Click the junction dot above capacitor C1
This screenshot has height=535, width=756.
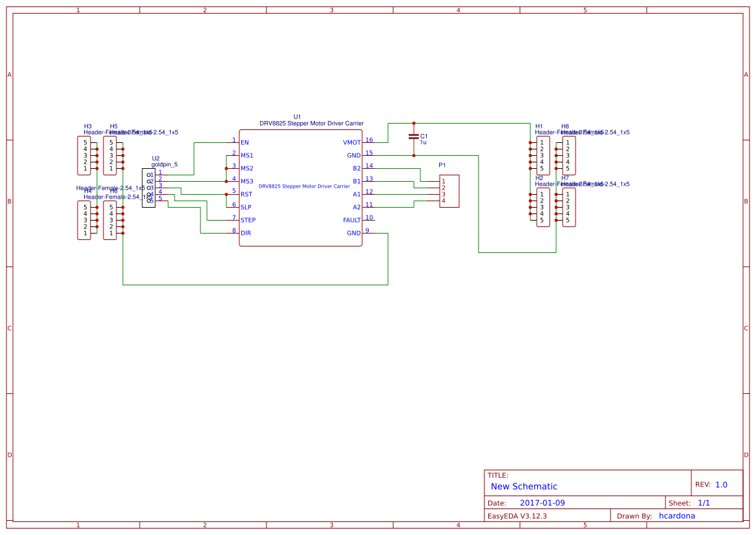coord(414,123)
